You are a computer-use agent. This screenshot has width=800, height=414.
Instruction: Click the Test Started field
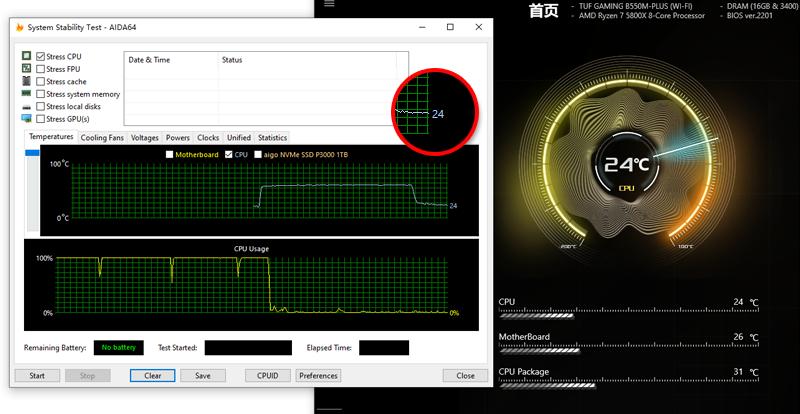248,348
